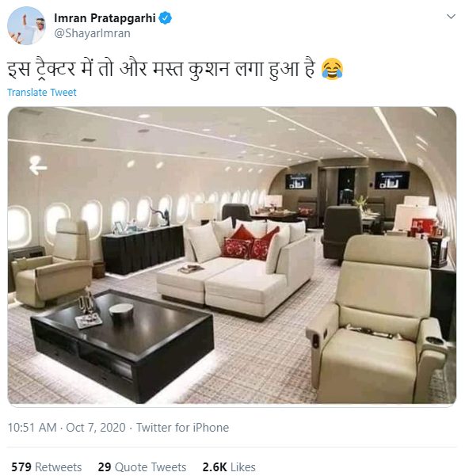Screen dimensions: 465x476
Task: Open Imran Pratapgarhi's profile avatar
Action: pyautogui.click(x=26, y=25)
